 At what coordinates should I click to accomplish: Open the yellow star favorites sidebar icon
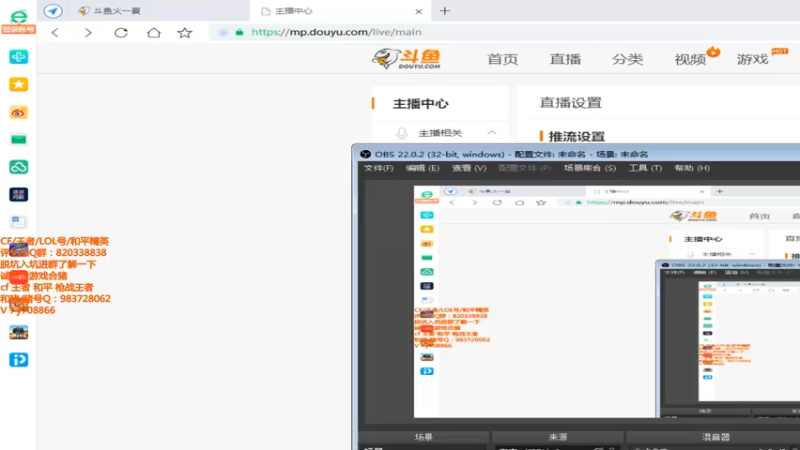18,84
